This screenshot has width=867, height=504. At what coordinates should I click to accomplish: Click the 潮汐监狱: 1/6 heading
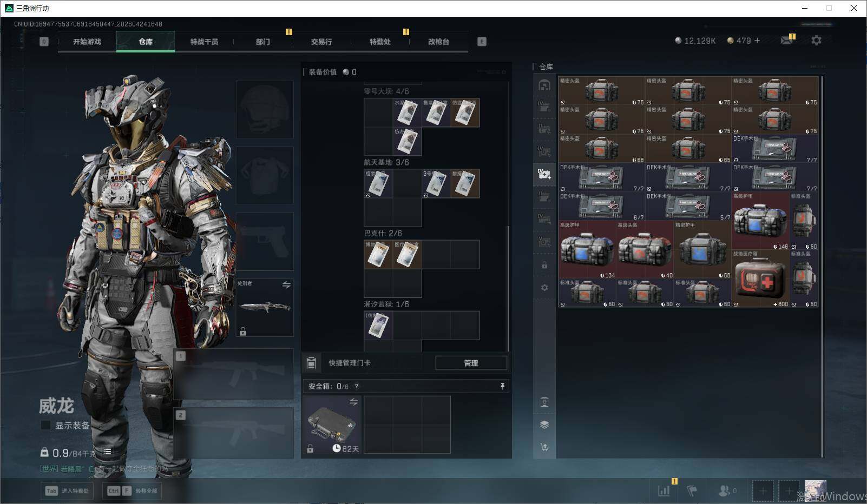click(x=386, y=304)
